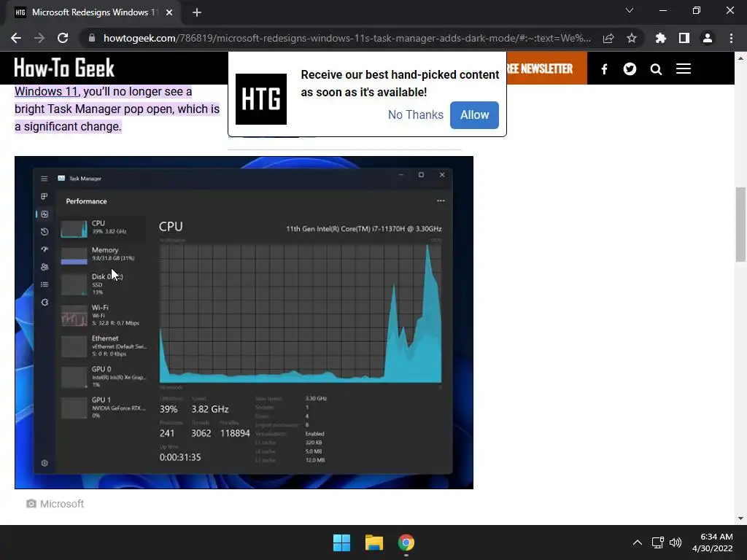Image resolution: width=747 pixels, height=560 pixels.
Task: Open File Explorer from taskbar
Action: [x=374, y=542]
